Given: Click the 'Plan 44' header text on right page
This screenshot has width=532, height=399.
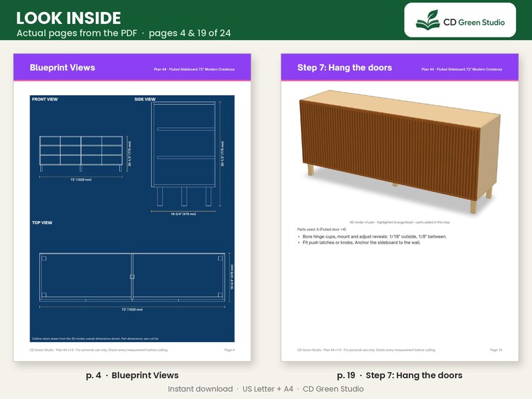Looking at the screenshot, I should coord(462,69).
